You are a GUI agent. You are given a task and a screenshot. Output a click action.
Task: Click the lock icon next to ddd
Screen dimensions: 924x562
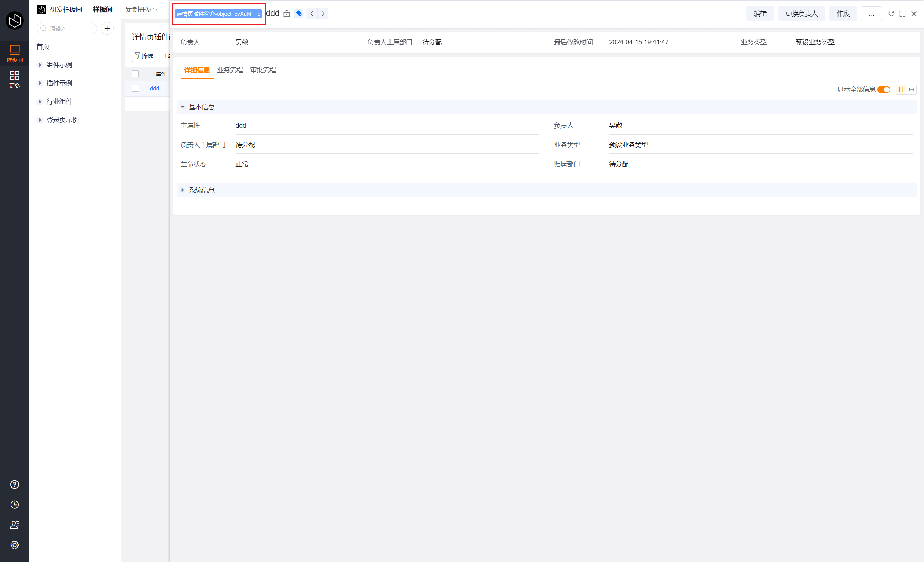(286, 14)
